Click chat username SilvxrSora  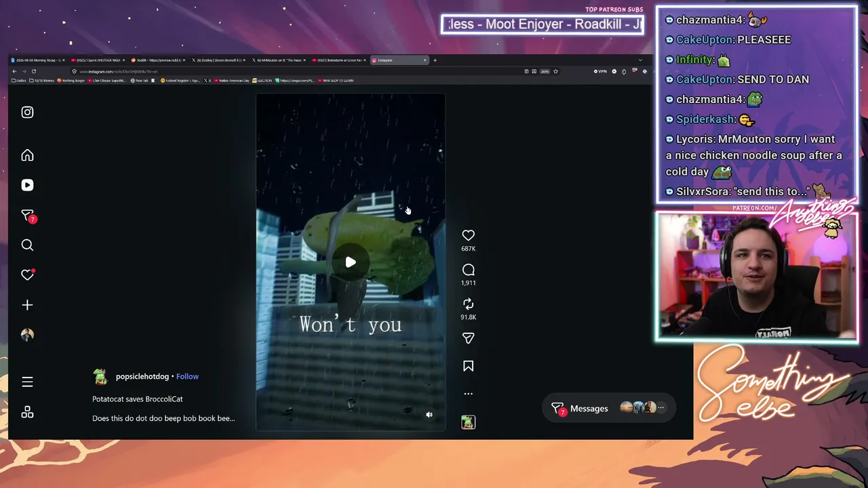click(x=703, y=192)
